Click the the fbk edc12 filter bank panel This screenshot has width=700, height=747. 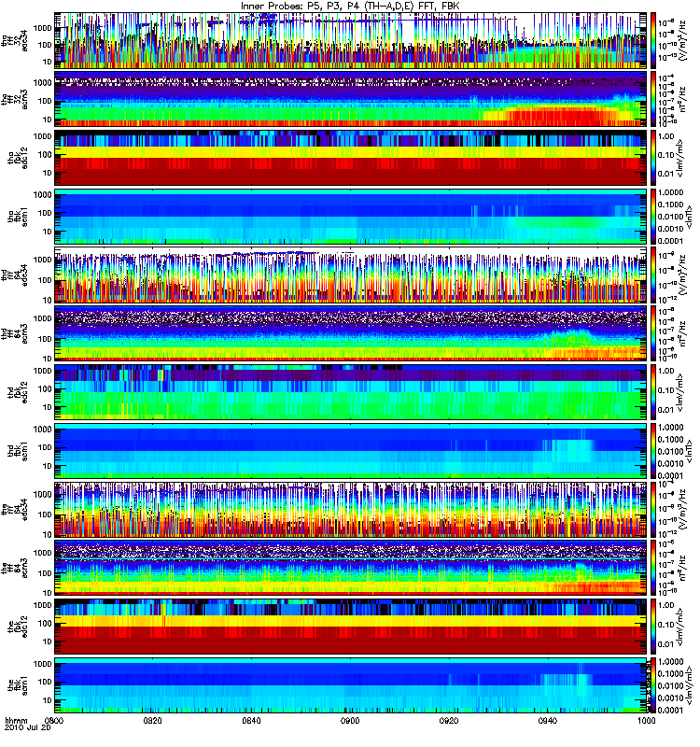point(351,627)
